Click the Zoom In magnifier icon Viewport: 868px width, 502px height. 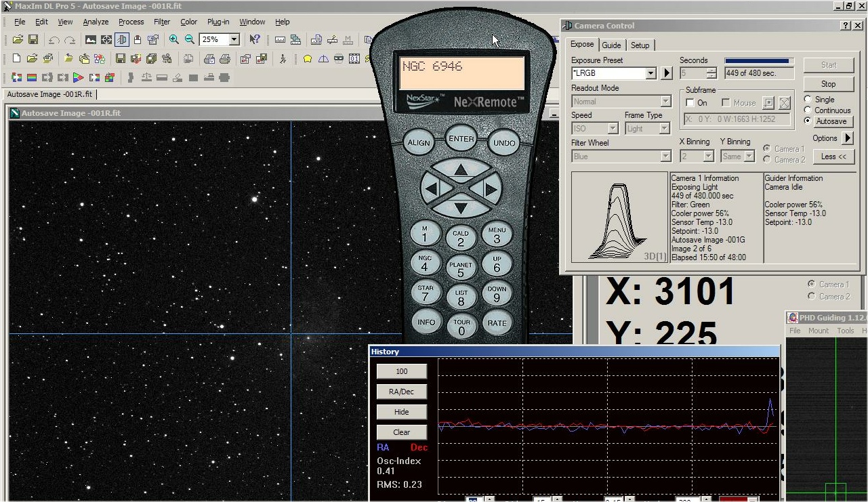click(x=174, y=40)
